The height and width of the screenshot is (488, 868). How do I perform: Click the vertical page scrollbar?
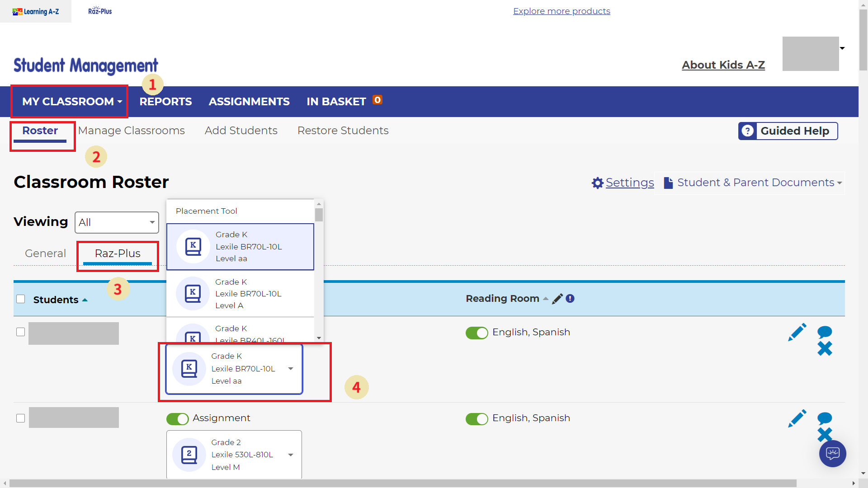(x=863, y=40)
